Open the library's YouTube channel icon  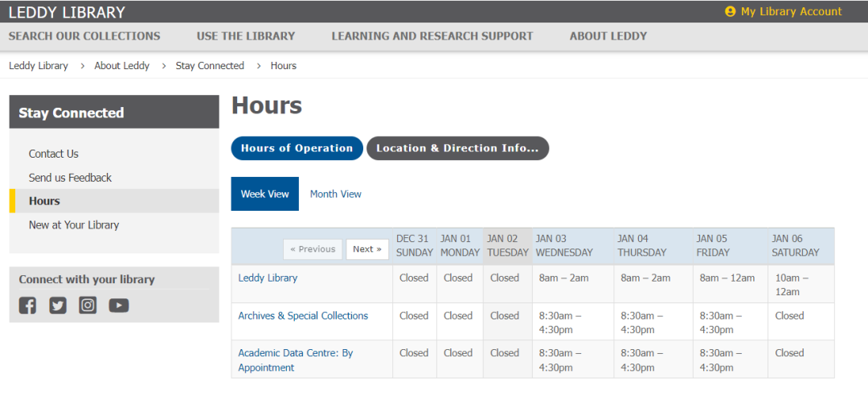coord(119,306)
